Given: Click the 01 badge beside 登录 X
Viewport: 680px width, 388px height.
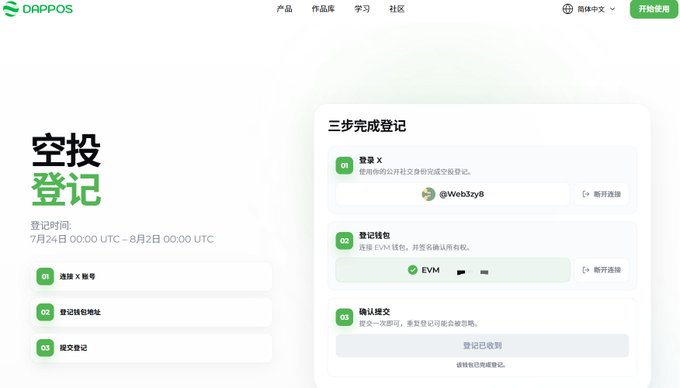Looking at the screenshot, I should coord(344,166).
